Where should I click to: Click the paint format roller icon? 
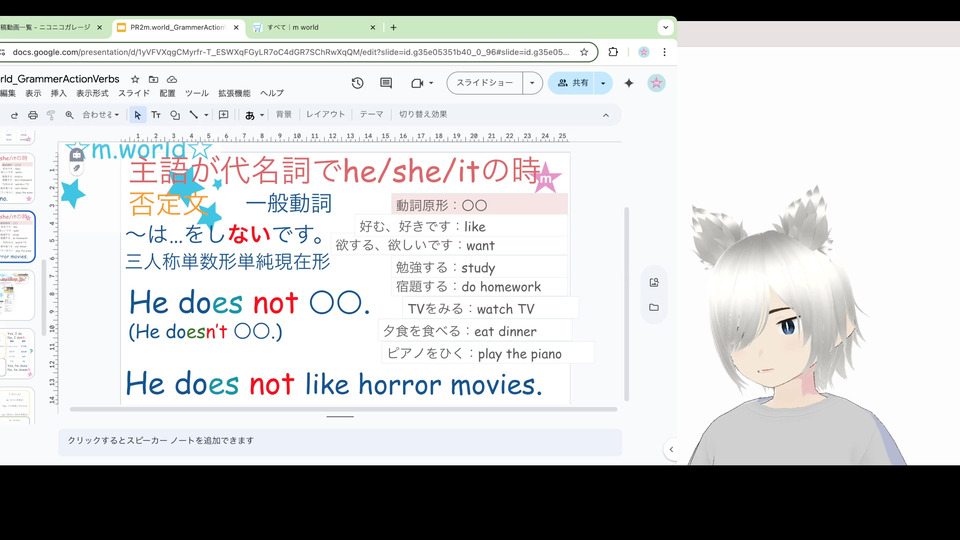pos(51,114)
